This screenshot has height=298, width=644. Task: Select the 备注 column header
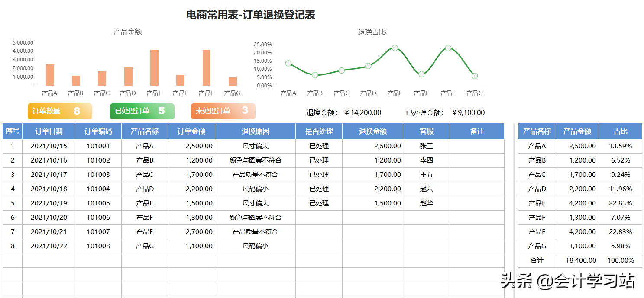[477, 131]
